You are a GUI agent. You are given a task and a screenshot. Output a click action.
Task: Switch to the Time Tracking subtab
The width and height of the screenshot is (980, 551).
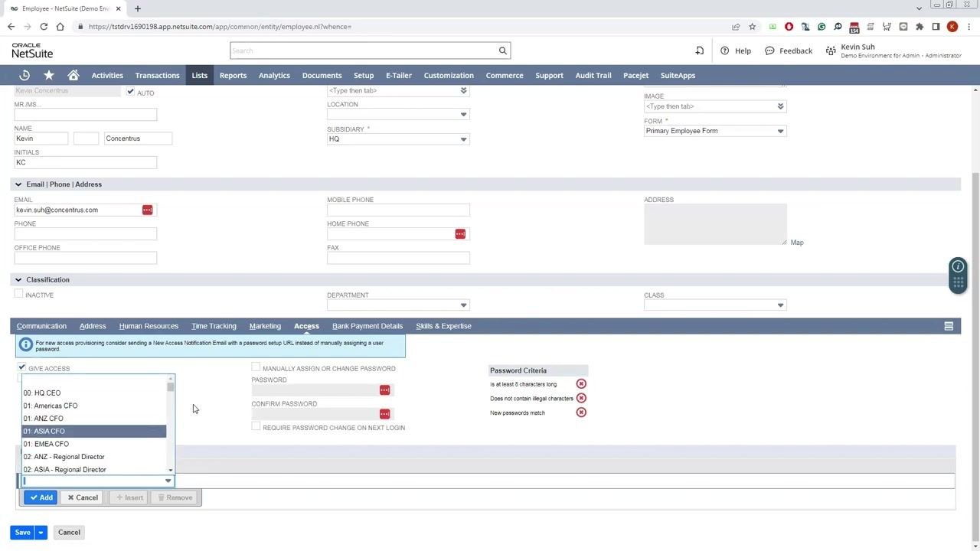coord(214,326)
